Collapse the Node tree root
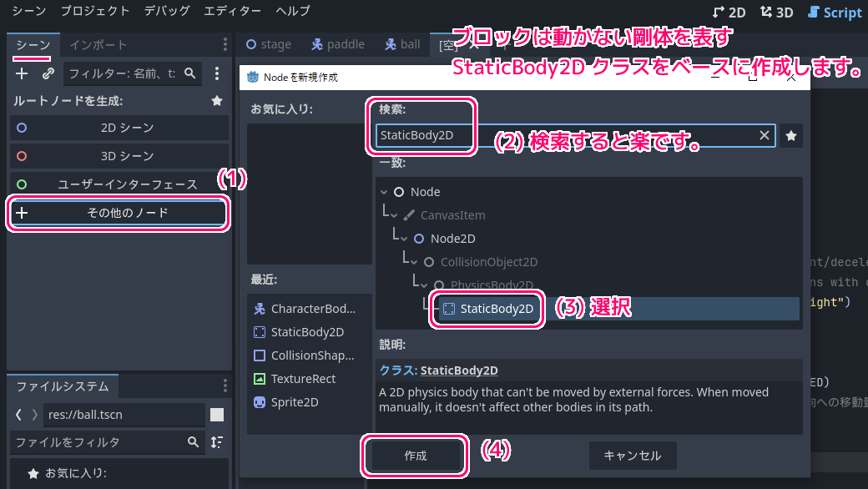868x489 pixels. [x=384, y=192]
